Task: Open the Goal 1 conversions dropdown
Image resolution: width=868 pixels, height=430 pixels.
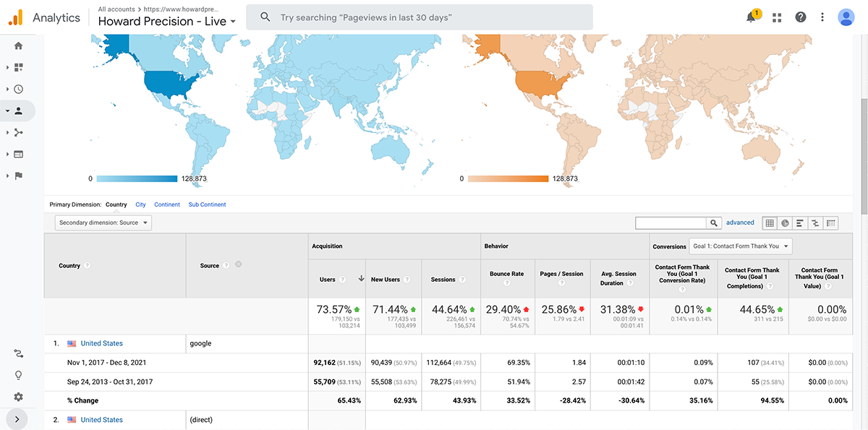Action: [x=741, y=246]
